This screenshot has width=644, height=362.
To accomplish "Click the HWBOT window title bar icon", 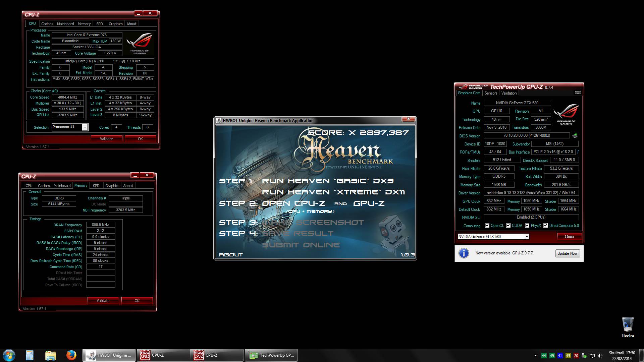I will [x=219, y=121].
